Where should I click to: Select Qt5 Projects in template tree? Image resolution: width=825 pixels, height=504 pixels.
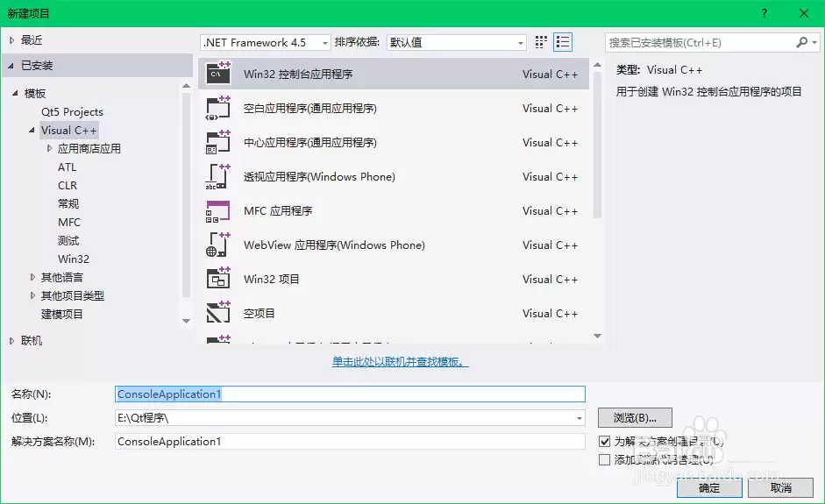coord(72,112)
